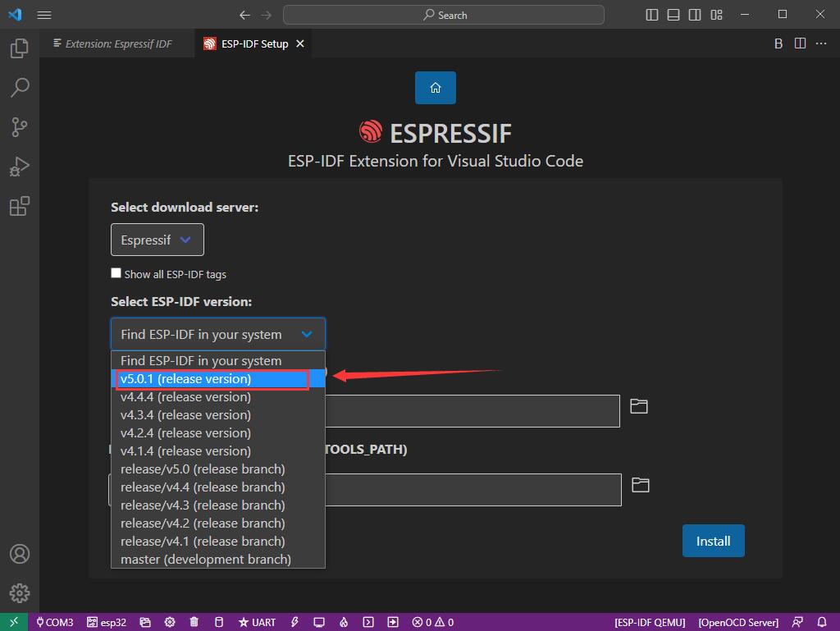Toggle the panel layout button in title bar
Viewport: 840px width, 631px height.
click(673, 15)
